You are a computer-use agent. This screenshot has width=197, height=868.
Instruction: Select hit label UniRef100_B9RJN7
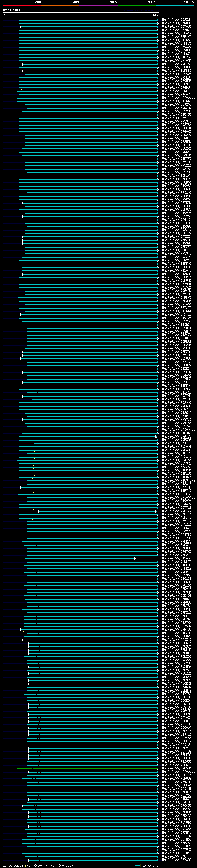click(177, 108)
